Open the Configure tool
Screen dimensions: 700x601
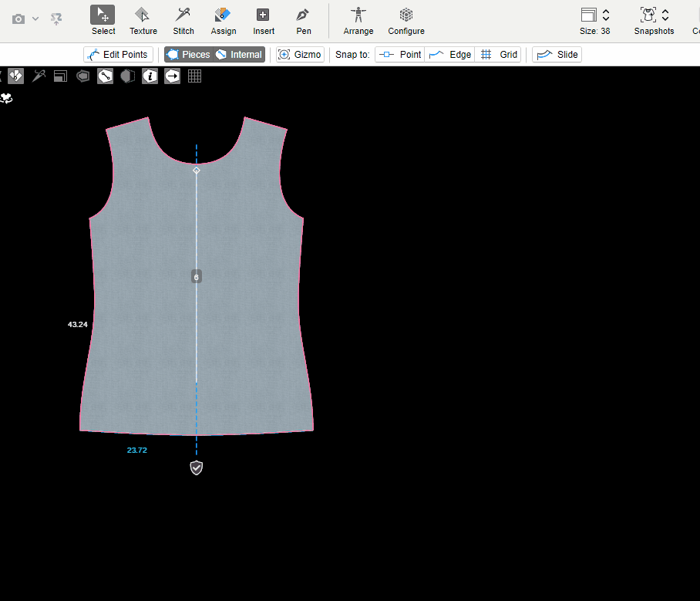(x=406, y=21)
